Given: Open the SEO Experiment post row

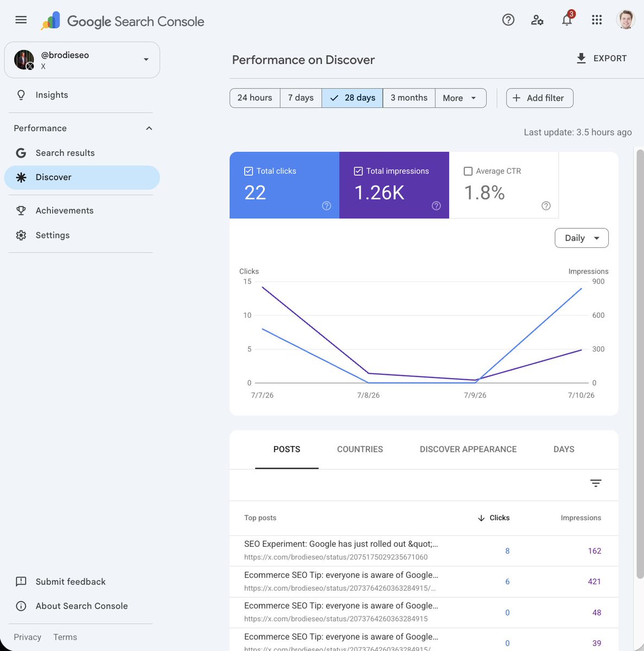Looking at the screenshot, I should 424,551.
